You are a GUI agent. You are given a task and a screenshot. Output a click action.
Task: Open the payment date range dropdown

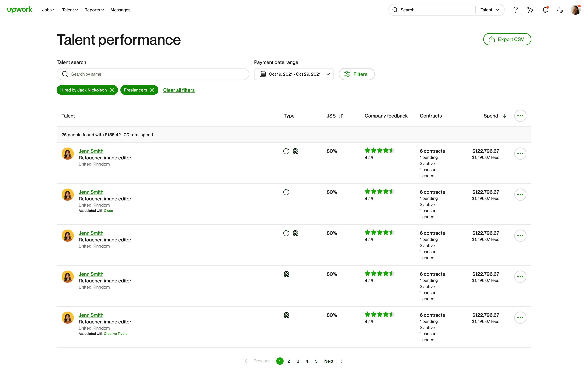[x=294, y=74]
